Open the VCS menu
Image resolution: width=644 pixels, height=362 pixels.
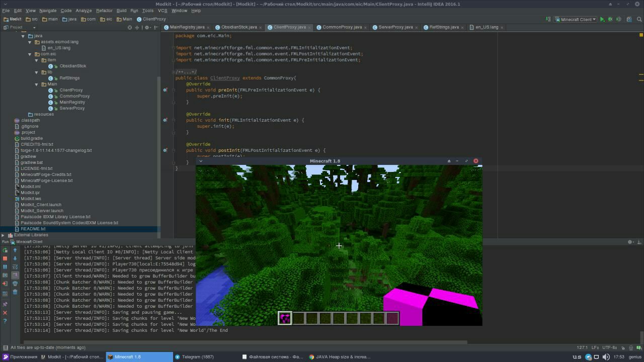tap(163, 11)
